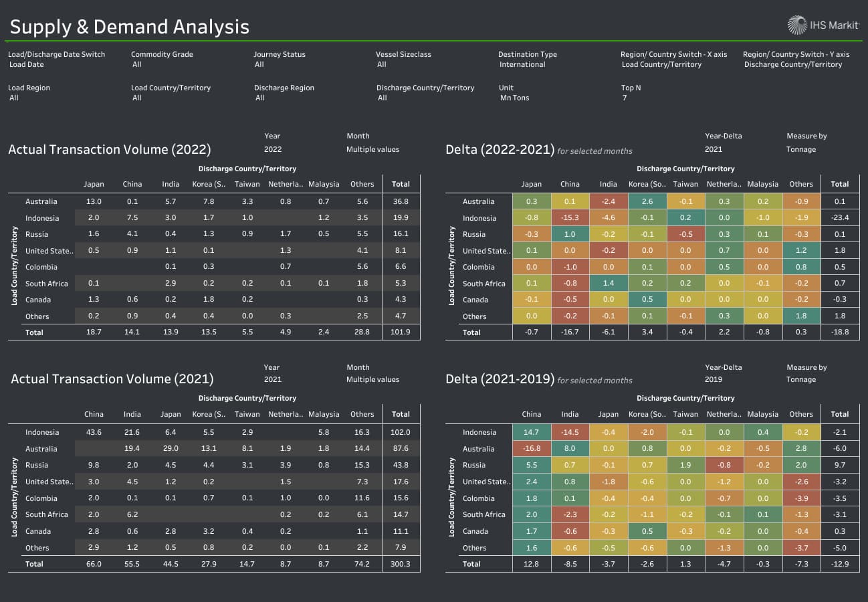Select the red -15.3 Indonesia-China delta cell
This screenshot has height=602, width=868.
click(570, 218)
